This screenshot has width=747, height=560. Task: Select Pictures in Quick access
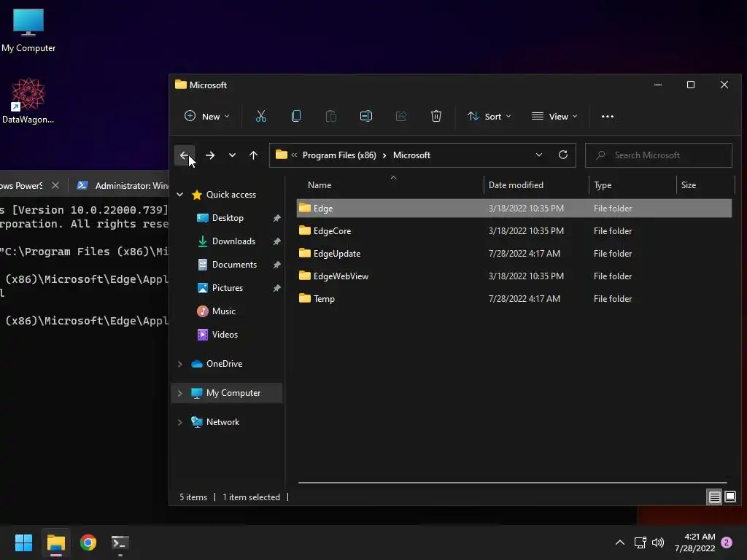(228, 287)
